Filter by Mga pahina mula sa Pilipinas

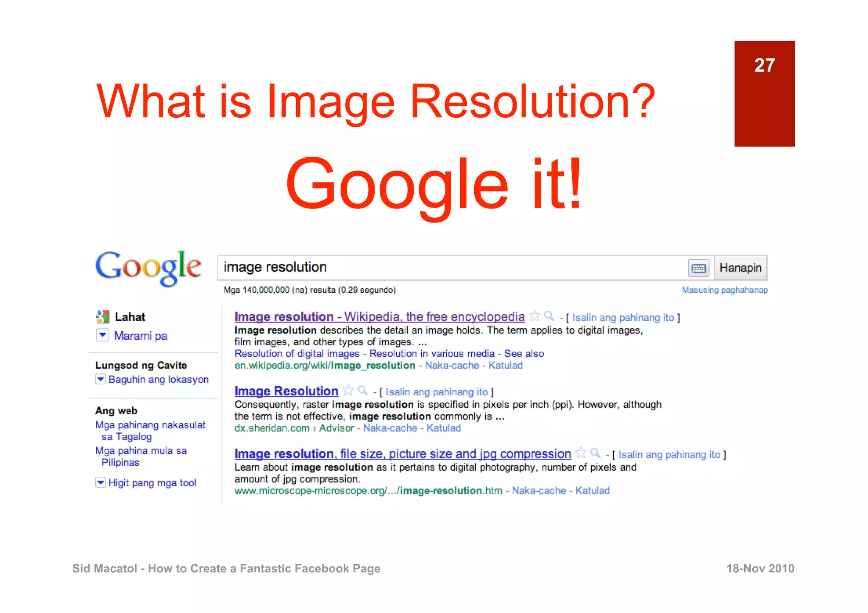(141, 456)
